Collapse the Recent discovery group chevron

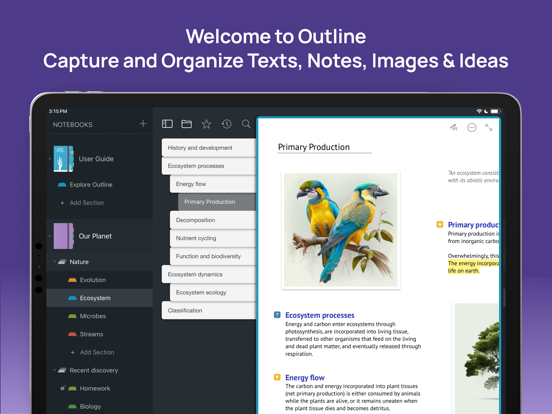(x=55, y=370)
